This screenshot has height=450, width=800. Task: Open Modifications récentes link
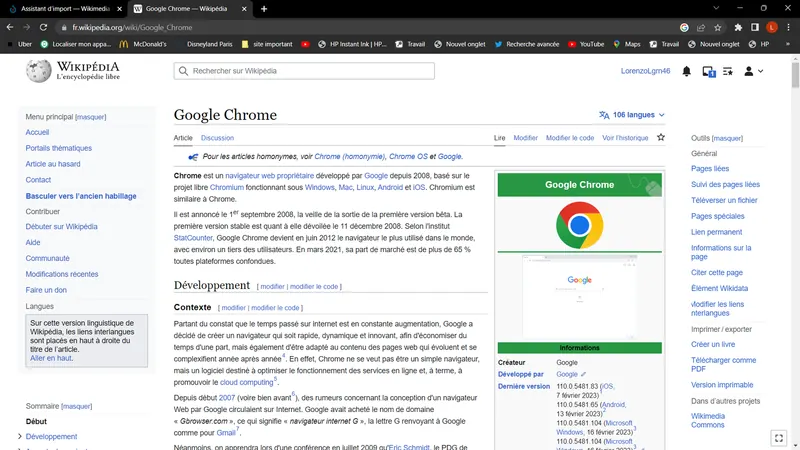click(x=62, y=274)
